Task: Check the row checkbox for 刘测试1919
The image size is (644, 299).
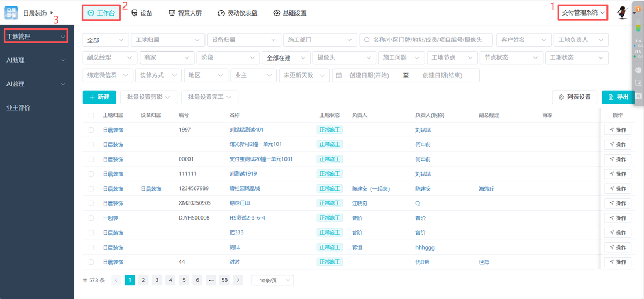Action: (x=91, y=174)
